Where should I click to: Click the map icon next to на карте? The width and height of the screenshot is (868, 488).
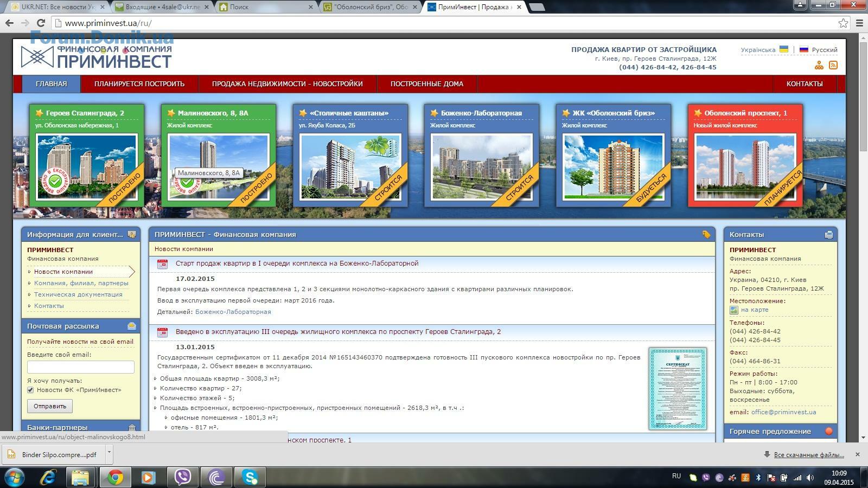click(734, 310)
